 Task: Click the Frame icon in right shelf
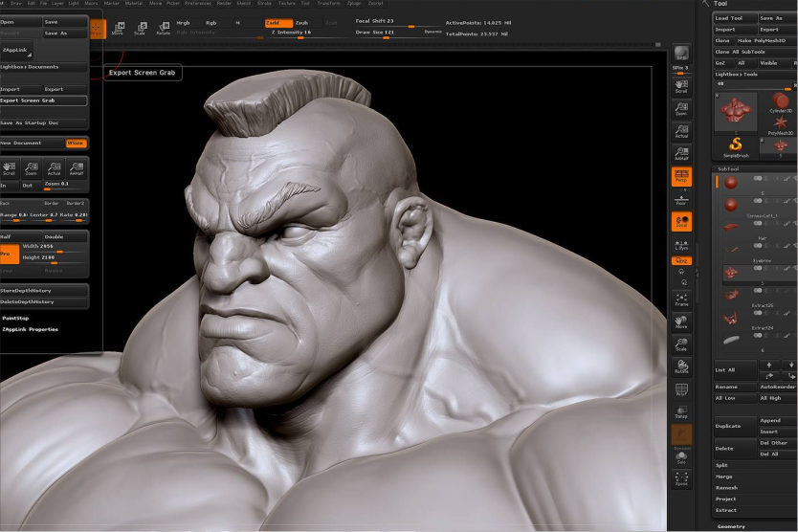pyautogui.click(x=681, y=299)
